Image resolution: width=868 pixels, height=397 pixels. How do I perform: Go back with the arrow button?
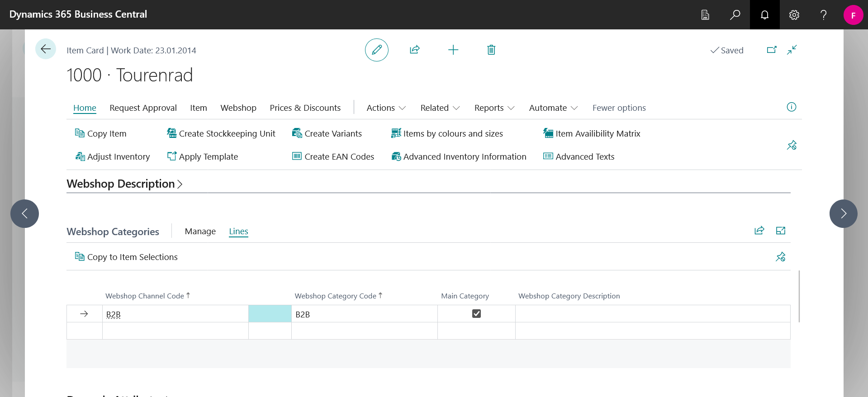(x=46, y=49)
